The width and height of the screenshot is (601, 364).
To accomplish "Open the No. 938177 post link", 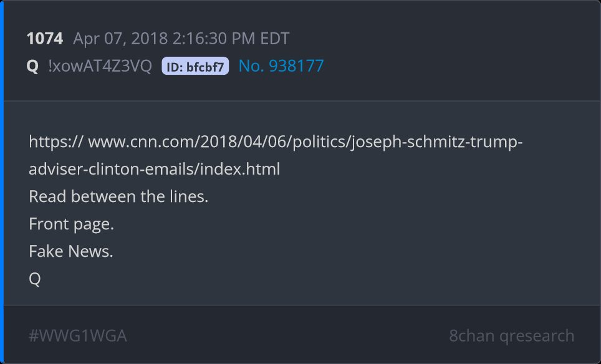I will (x=281, y=66).
